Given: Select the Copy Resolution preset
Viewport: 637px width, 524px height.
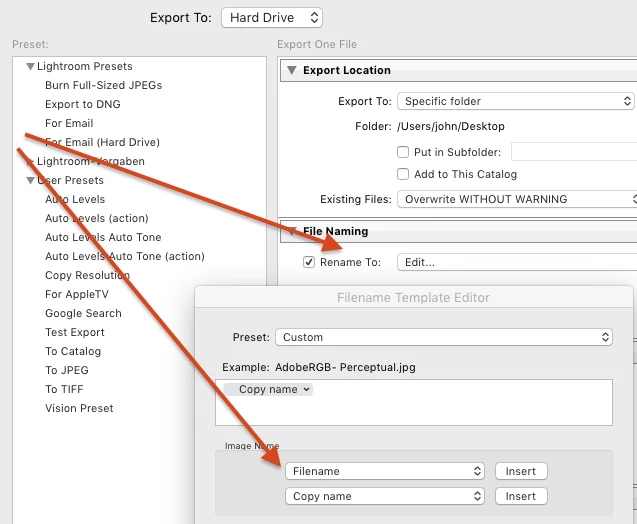Looking at the screenshot, I should click(x=87, y=275).
